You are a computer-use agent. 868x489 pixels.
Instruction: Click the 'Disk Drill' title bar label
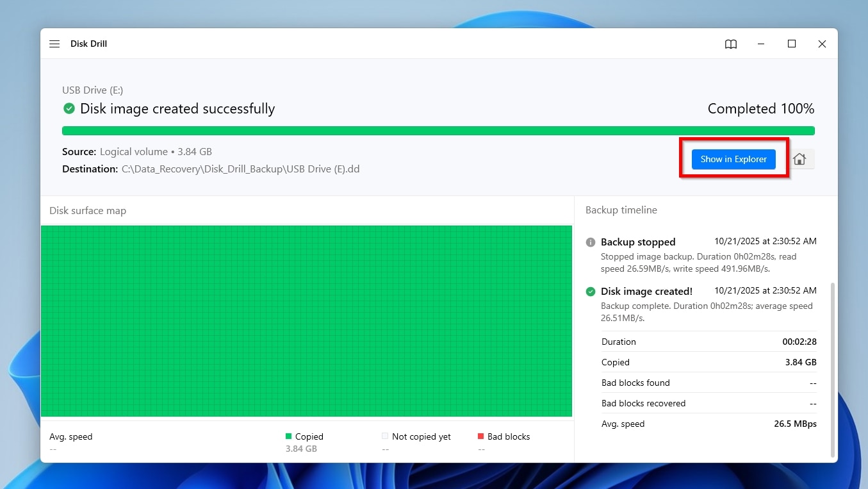tap(88, 44)
